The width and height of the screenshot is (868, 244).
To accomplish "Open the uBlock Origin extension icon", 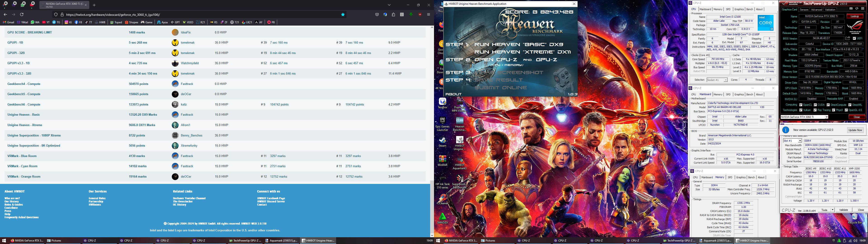I will [420, 14].
